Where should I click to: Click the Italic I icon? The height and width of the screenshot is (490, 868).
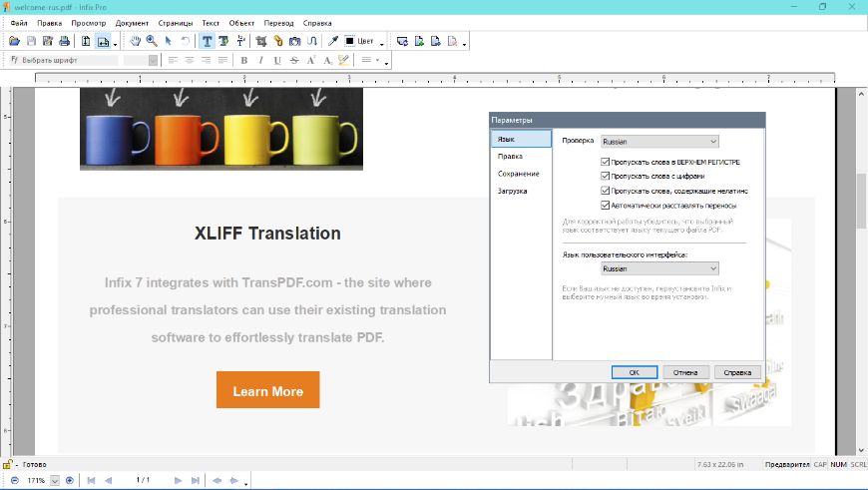click(260, 60)
